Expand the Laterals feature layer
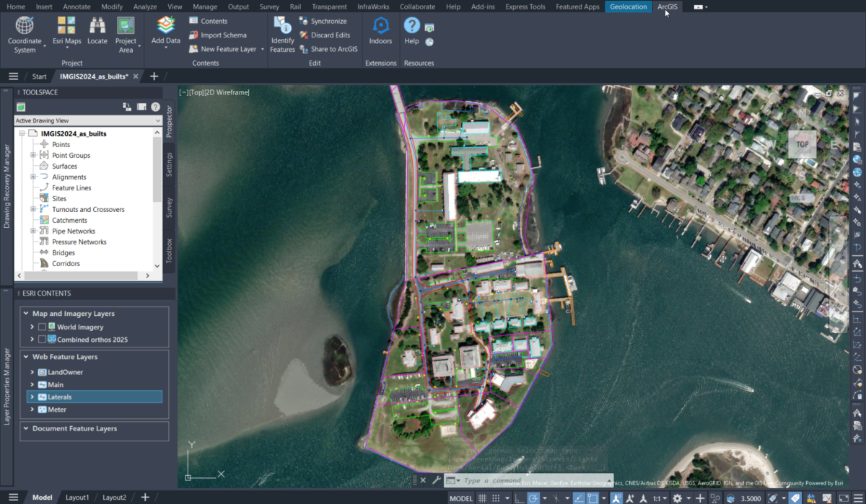Image resolution: width=866 pixels, height=504 pixels. 32,397
